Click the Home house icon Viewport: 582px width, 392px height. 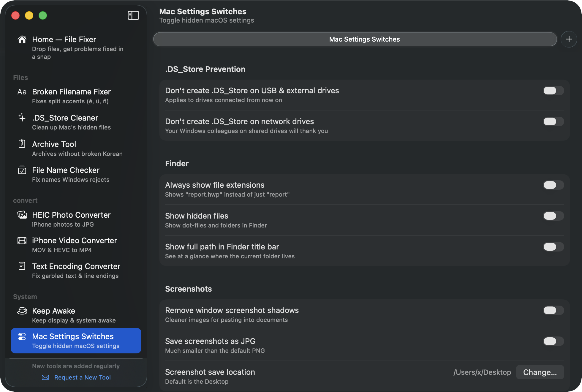22,39
